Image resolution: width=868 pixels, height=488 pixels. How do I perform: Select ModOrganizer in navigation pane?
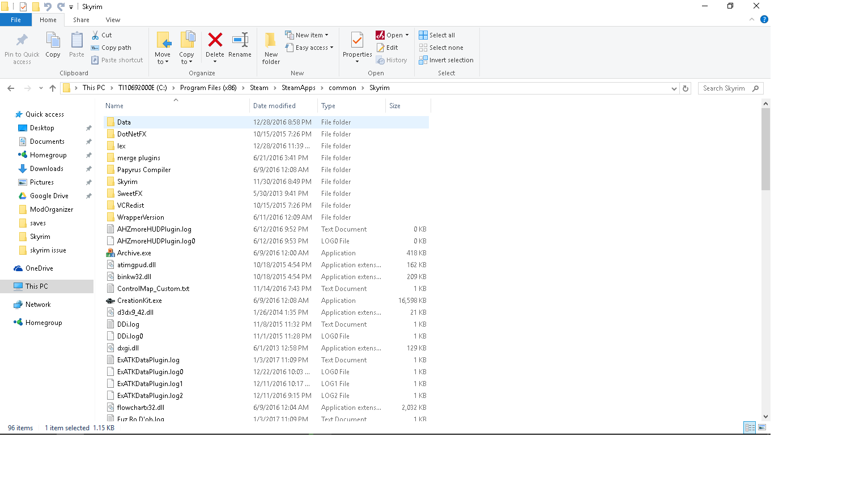[x=52, y=209]
